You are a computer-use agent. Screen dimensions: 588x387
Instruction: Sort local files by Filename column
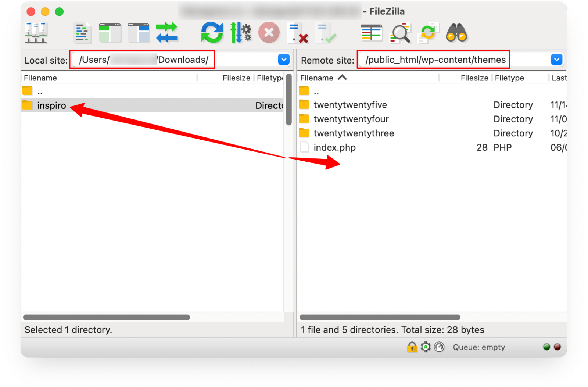click(110, 78)
